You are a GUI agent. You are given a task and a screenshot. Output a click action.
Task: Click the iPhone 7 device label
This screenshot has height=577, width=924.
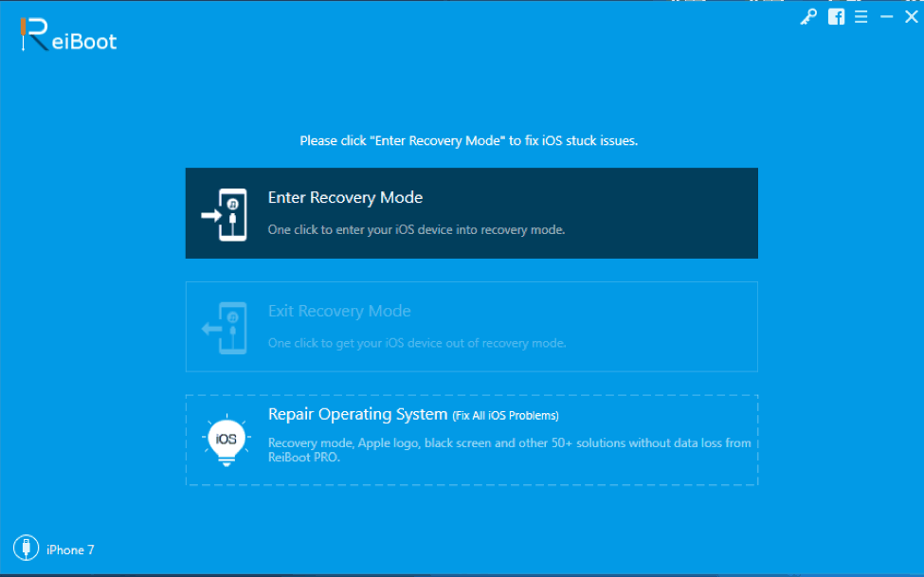70,550
